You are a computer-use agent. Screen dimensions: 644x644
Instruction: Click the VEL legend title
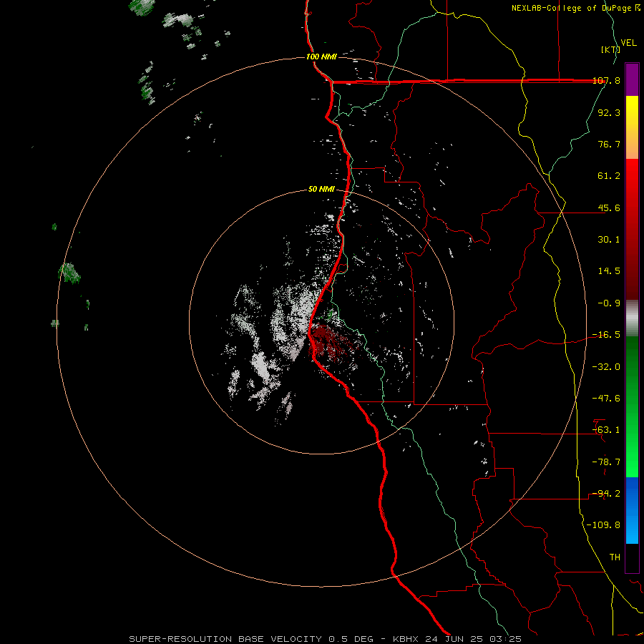[x=628, y=43]
